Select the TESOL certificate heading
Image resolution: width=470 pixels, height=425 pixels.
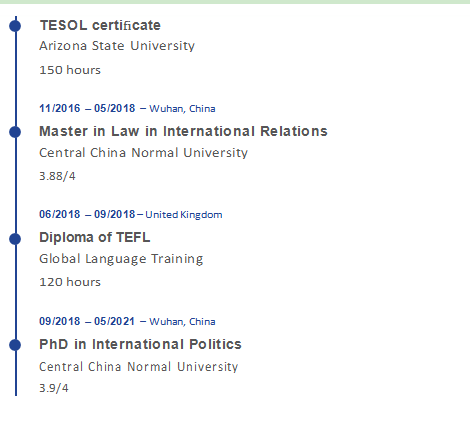click(x=100, y=25)
